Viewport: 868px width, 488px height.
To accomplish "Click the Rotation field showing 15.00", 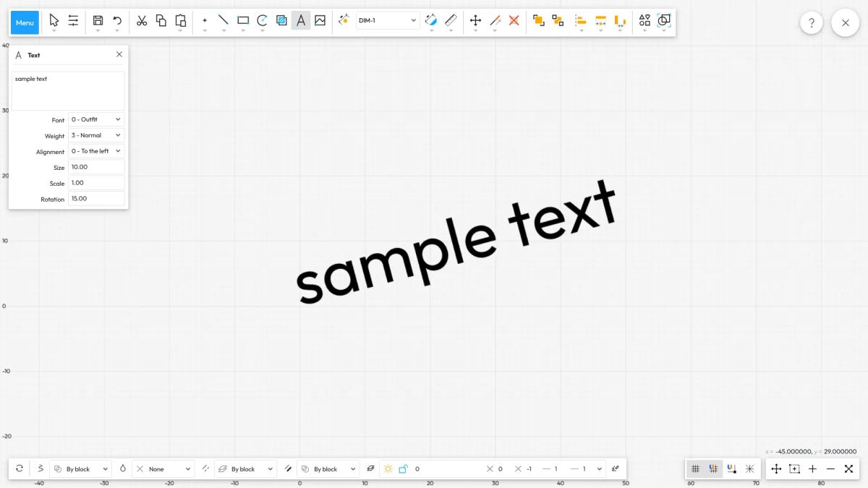I will pyautogui.click(x=96, y=199).
